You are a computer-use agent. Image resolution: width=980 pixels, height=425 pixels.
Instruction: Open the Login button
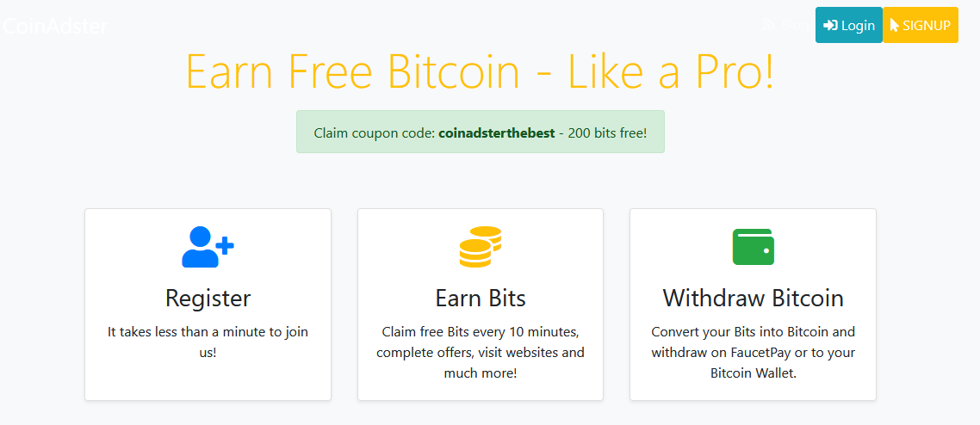848,26
